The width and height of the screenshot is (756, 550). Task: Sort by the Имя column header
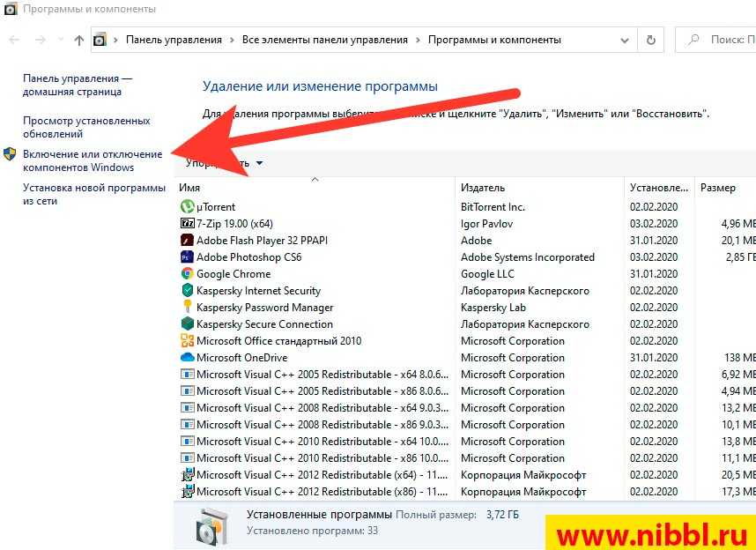tap(315, 188)
